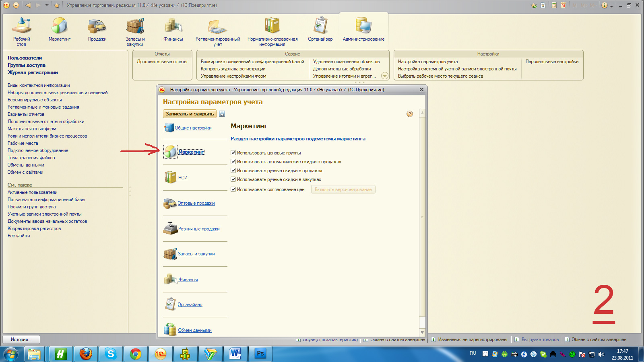Image resolution: width=644 pixels, height=362 pixels.
Task: Open Розничные продажи settings page
Action: coord(199,229)
